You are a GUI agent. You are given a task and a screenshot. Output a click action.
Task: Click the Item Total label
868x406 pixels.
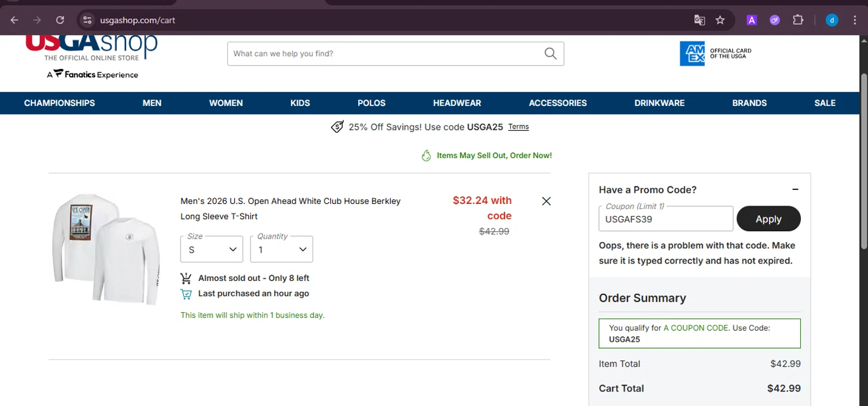point(619,364)
